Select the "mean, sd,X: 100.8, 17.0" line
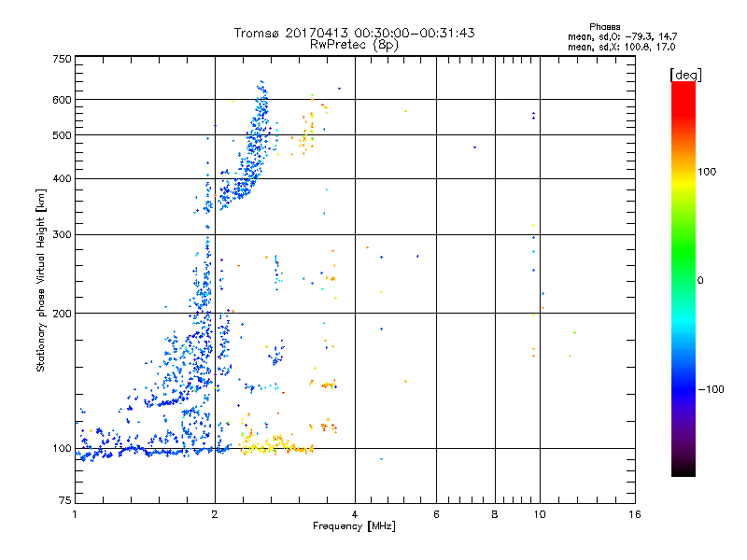The image size is (747, 560). pos(621,47)
